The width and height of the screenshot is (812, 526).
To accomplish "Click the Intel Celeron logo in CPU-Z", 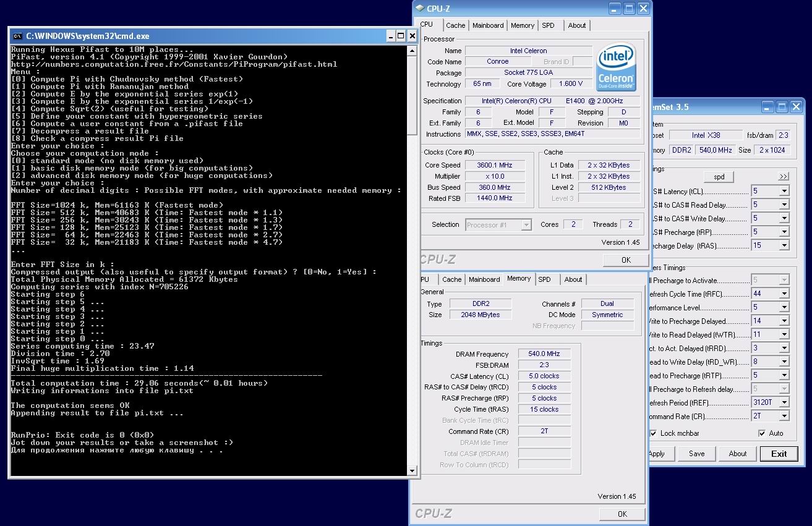I will 617,67.
